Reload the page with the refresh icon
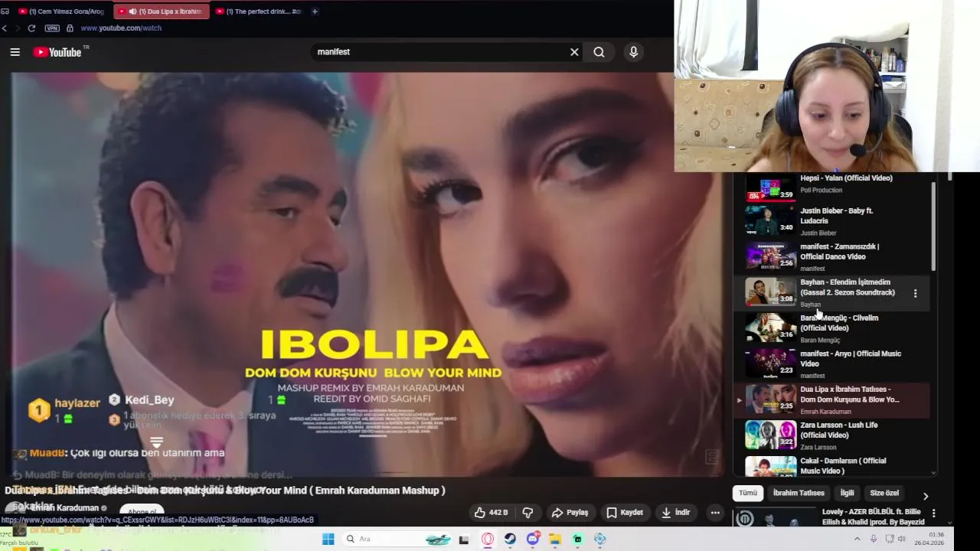Screen dimensions: 980x551 coord(31,28)
